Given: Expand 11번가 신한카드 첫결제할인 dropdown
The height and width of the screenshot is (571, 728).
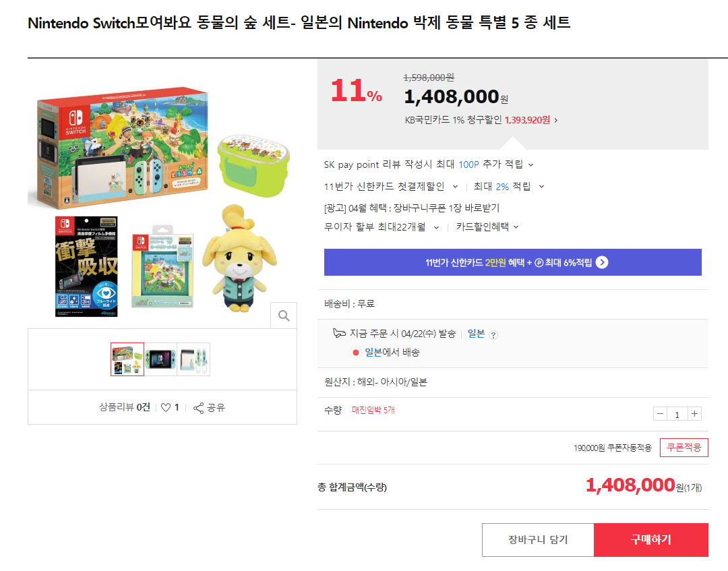Looking at the screenshot, I should click(x=455, y=186).
